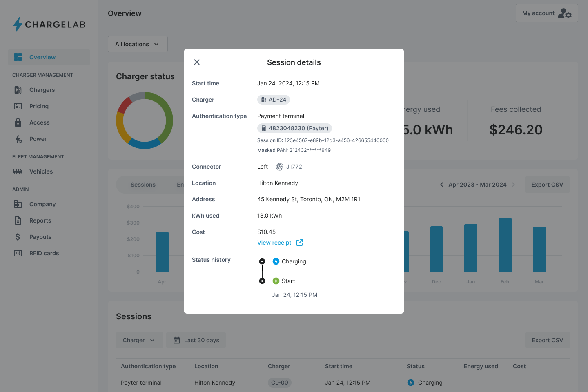Go to previous date range with left chevron
Viewport: 588px width, 392px height.
click(x=442, y=185)
